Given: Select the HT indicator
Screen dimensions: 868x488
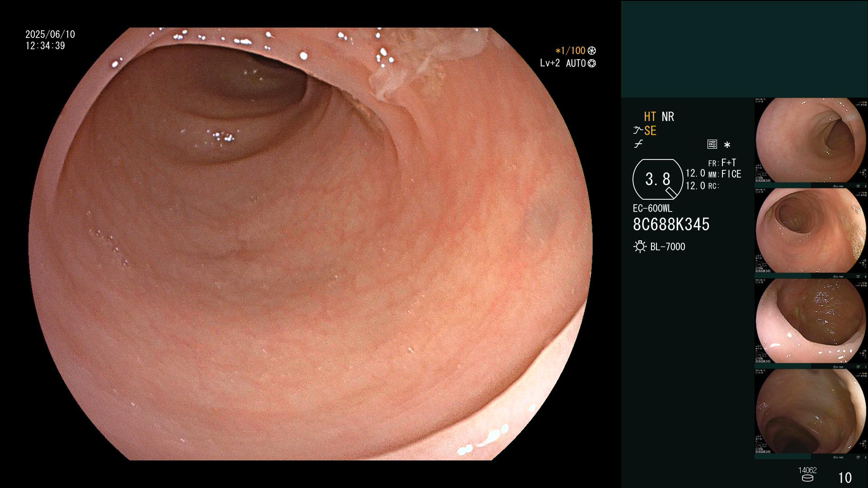Looking at the screenshot, I should click(x=650, y=117).
